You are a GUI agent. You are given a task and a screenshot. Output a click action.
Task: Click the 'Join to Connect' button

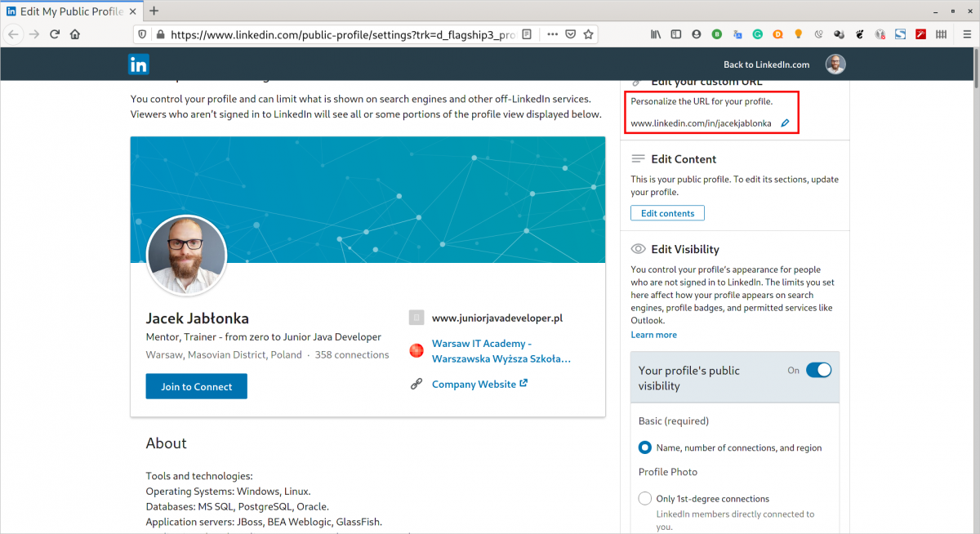[196, 386]
